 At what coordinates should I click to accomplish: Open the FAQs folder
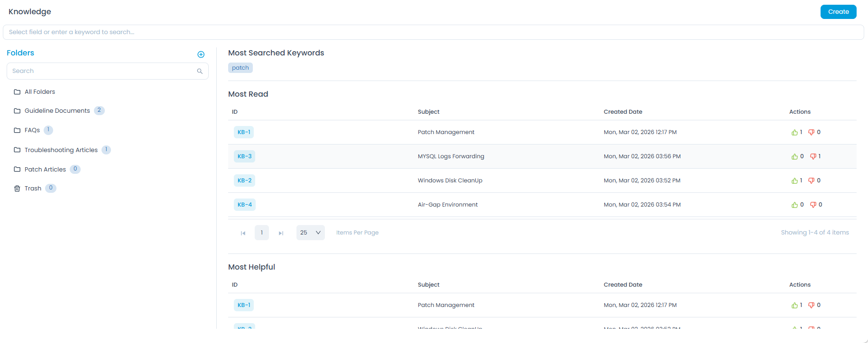(32, 130)
